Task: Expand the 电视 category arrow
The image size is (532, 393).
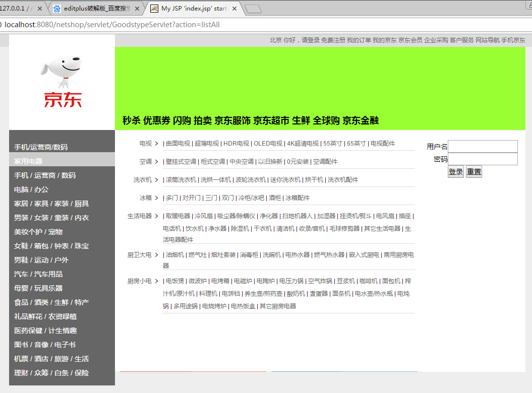Action: click(x=156, y=144)
